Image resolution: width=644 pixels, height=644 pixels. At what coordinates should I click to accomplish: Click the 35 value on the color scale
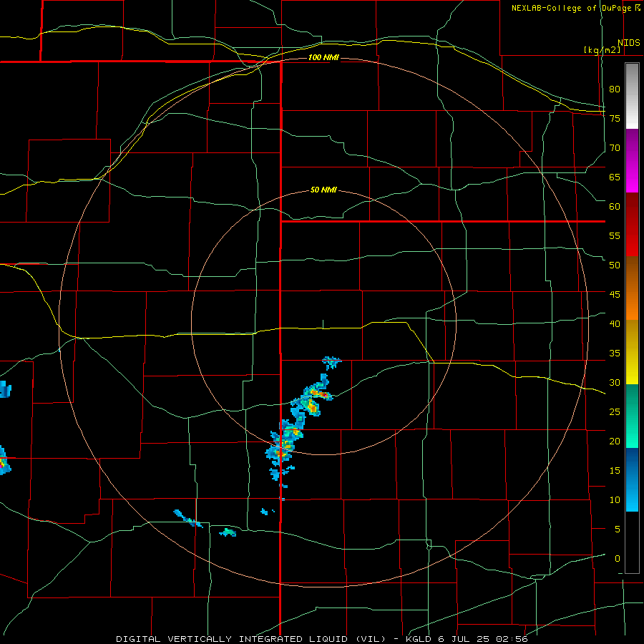615,353
